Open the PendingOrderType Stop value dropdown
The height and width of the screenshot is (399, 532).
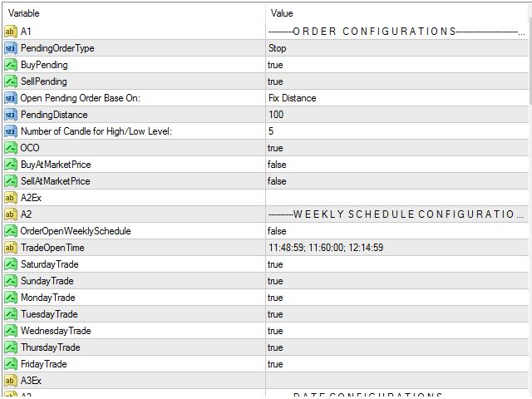tap(397, 48)
